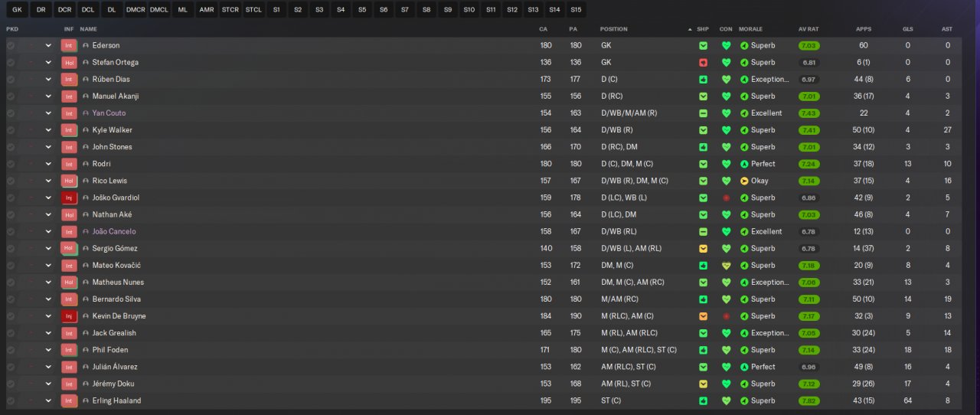
Task: Click Jérémy Doku's yellow sharpness icon
Action: point(703,384)
